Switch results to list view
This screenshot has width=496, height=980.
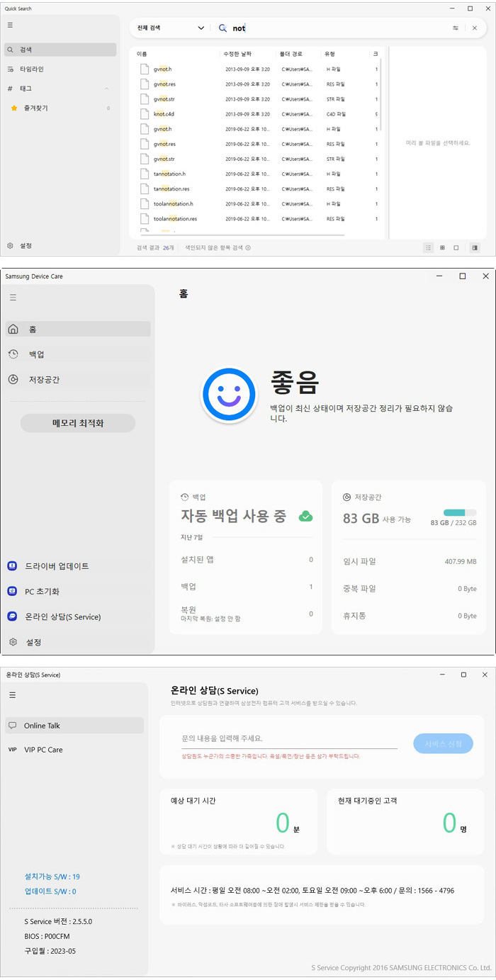click(x=428, y=247)
